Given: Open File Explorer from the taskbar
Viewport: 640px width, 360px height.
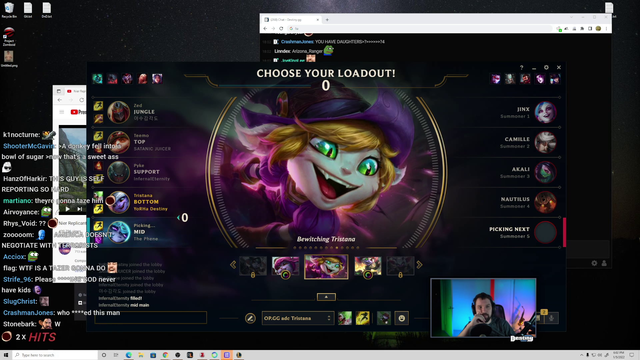Looking at the screenshot, I should coord(141,355).
